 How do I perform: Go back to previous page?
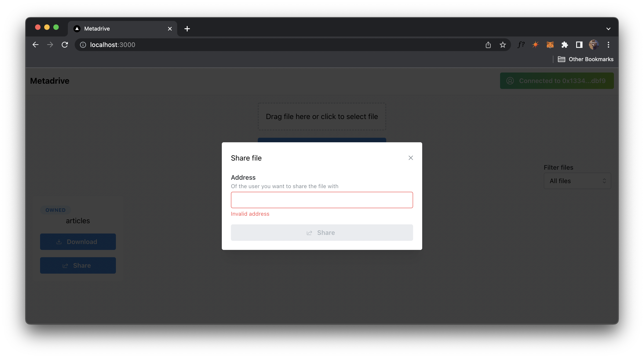point(36,45)
